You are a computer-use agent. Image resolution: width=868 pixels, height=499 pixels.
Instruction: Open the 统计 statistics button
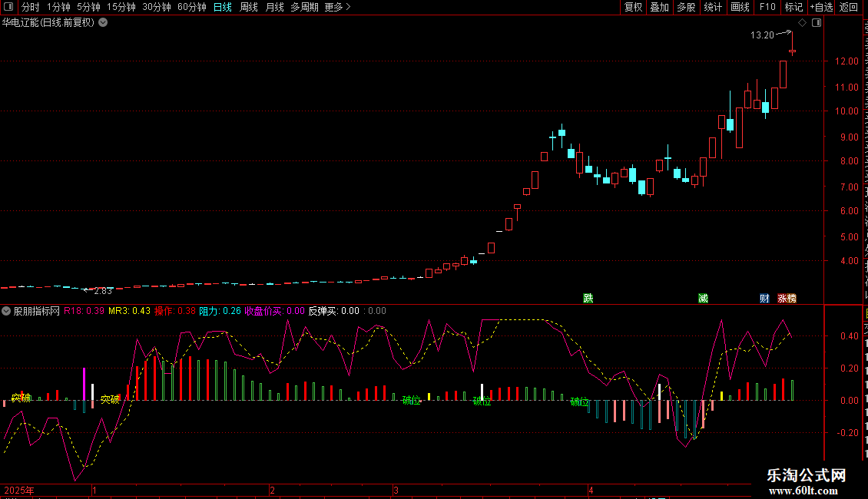point(713,7)
